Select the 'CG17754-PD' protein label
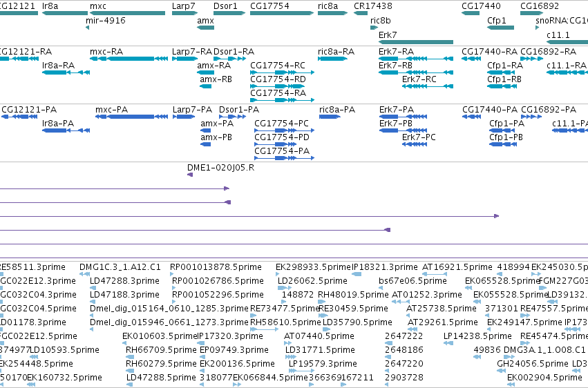Viewport: 588px width, 388px height. tap(282, 137)
